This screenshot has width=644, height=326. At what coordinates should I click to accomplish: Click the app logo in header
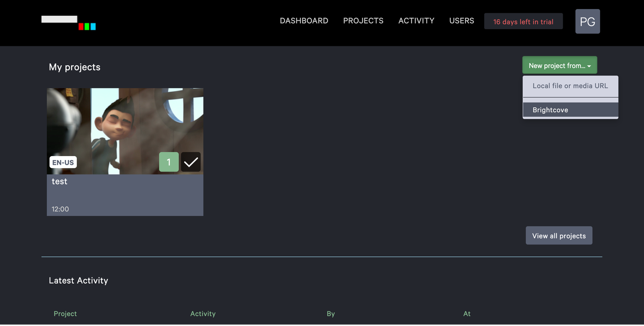(x=69, y=22)
